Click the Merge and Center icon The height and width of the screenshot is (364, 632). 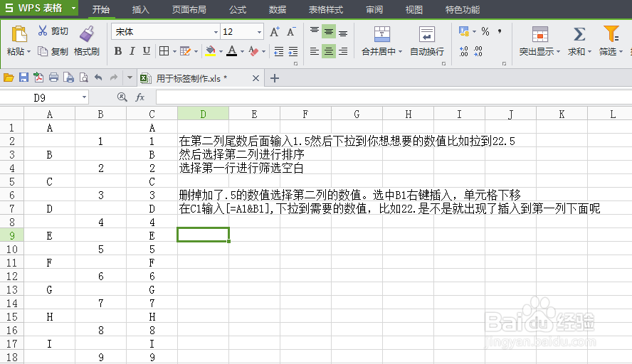381,34
